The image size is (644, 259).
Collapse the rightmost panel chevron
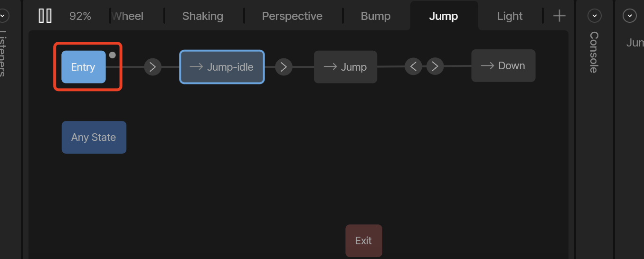pos(629,16)
